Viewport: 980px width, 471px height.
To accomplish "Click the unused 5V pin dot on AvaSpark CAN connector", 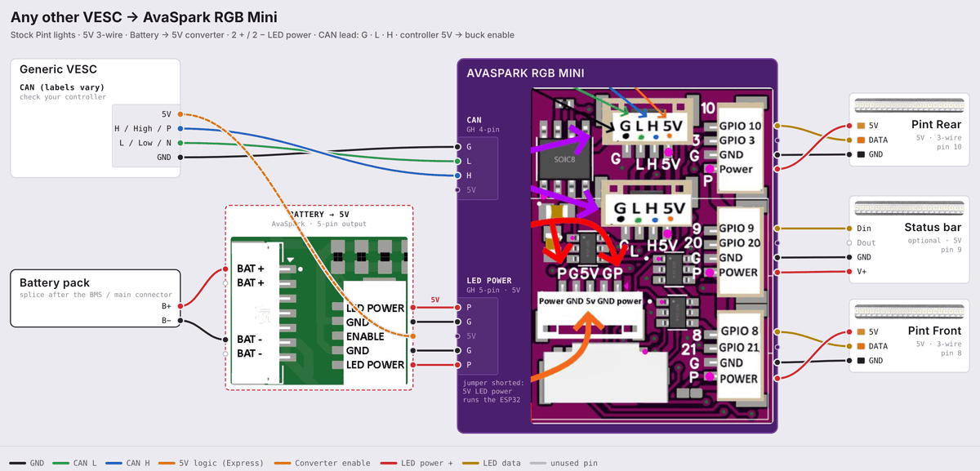I will coord(457,189).
